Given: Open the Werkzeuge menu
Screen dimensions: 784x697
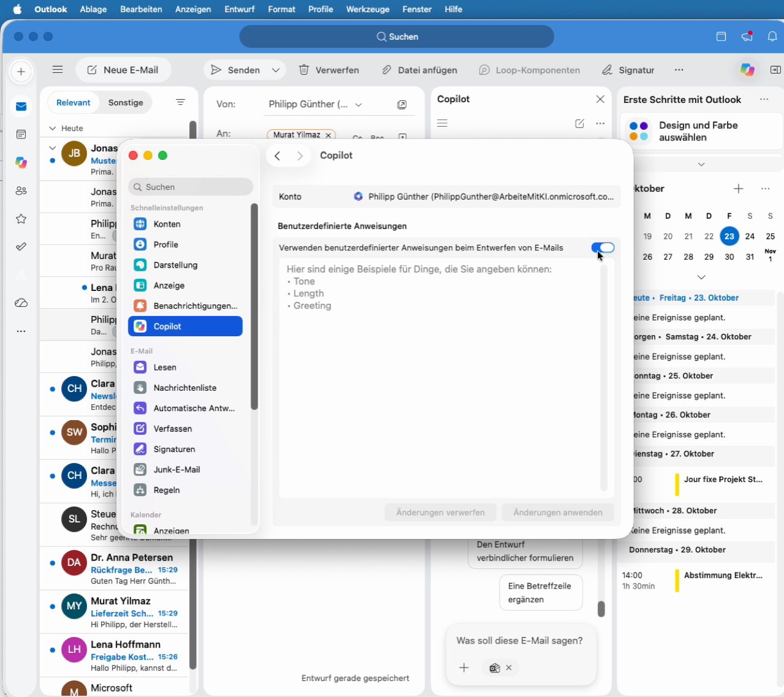Looking at the screenshot, I should point(367,9).
